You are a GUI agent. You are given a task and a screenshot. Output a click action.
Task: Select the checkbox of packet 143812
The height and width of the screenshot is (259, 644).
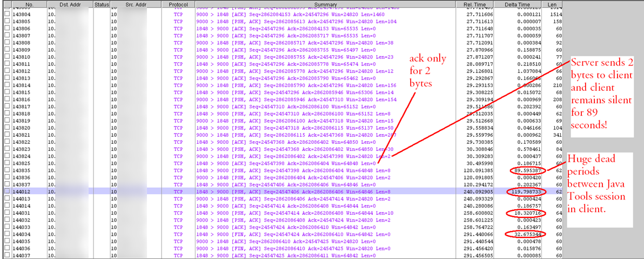pyautogui.click(x=6, y=71)
